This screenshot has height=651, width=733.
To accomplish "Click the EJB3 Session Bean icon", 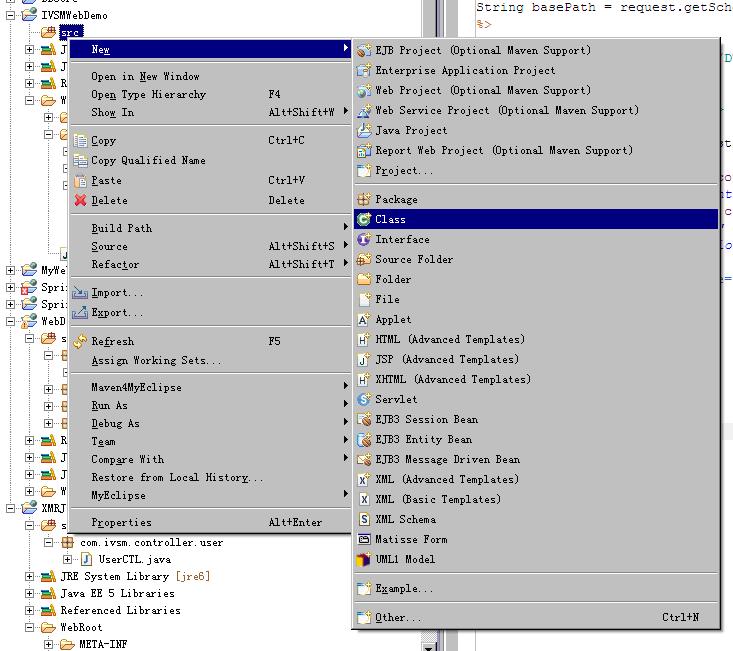I will point(364,419).
